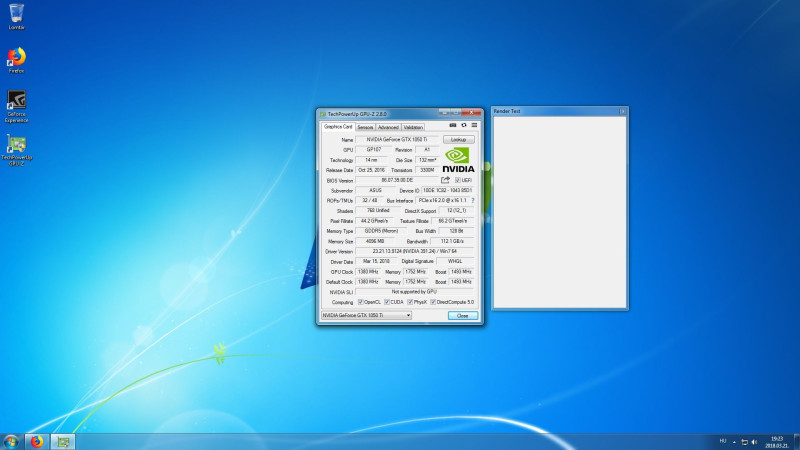Click the Bus Width value 128 Bit
This screenshot has width=800, height=450.
coord(456,231)
